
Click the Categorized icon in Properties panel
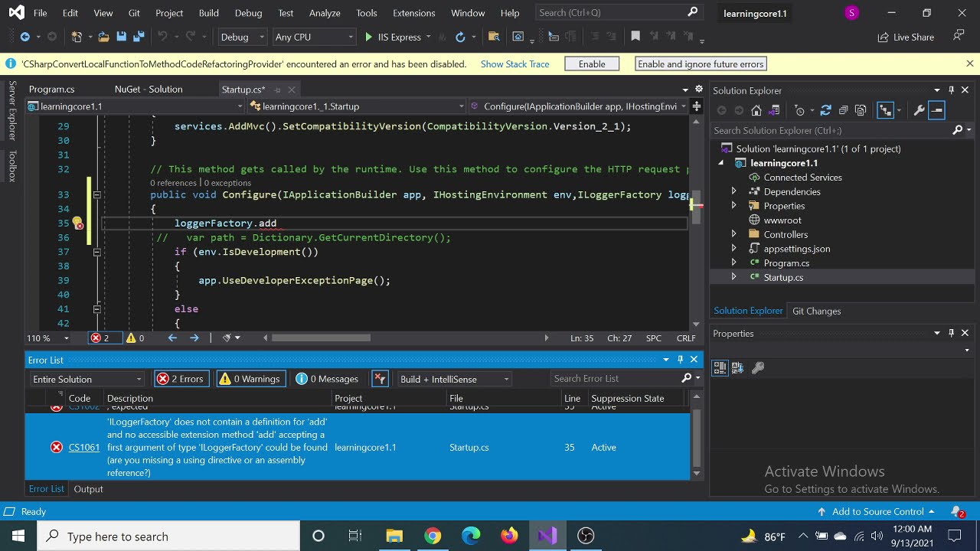tap(720, 368)
